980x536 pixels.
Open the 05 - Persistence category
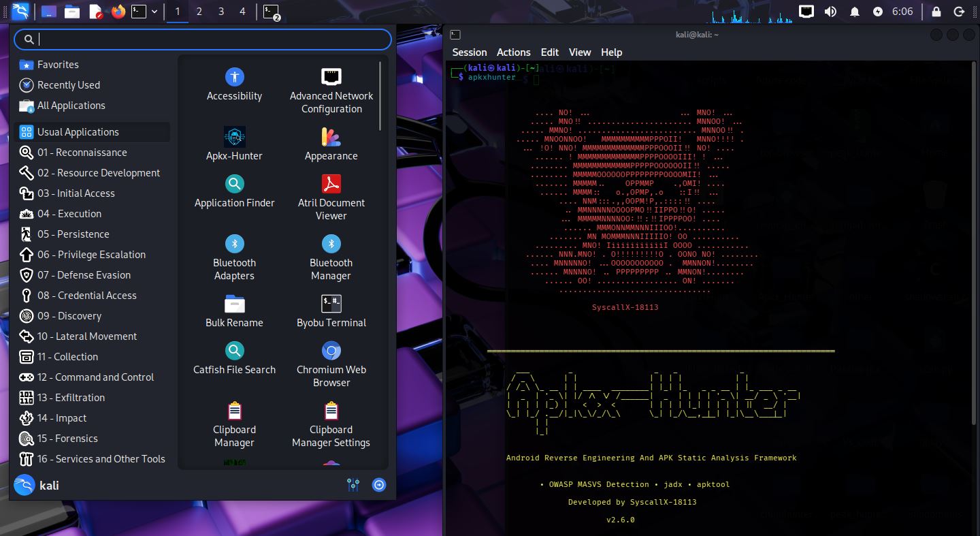[x=93, y=234]
